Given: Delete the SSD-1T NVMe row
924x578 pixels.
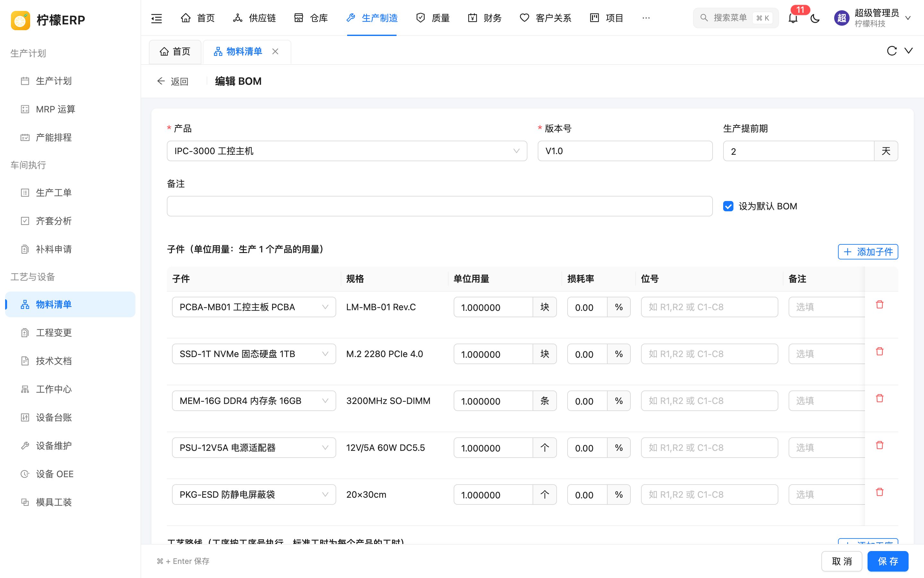Looking at the screenshot, I should click(880, 351).
